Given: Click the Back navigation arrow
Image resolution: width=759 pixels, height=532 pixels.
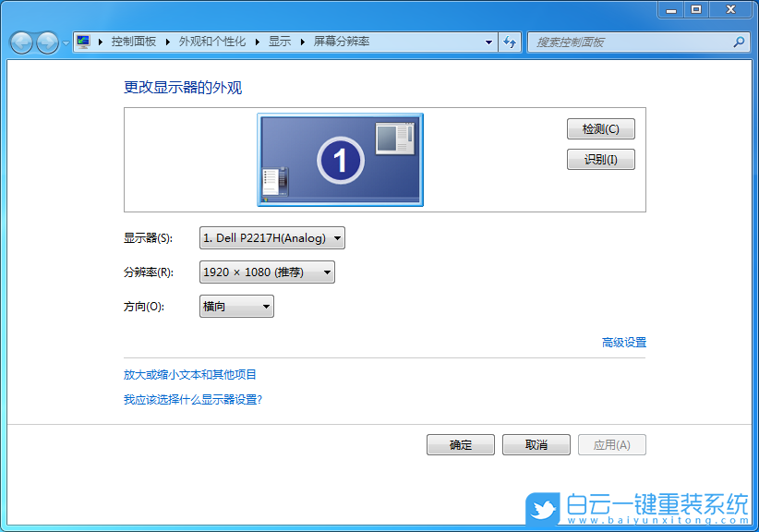Looking at the screenshot, I should point(20,42).
